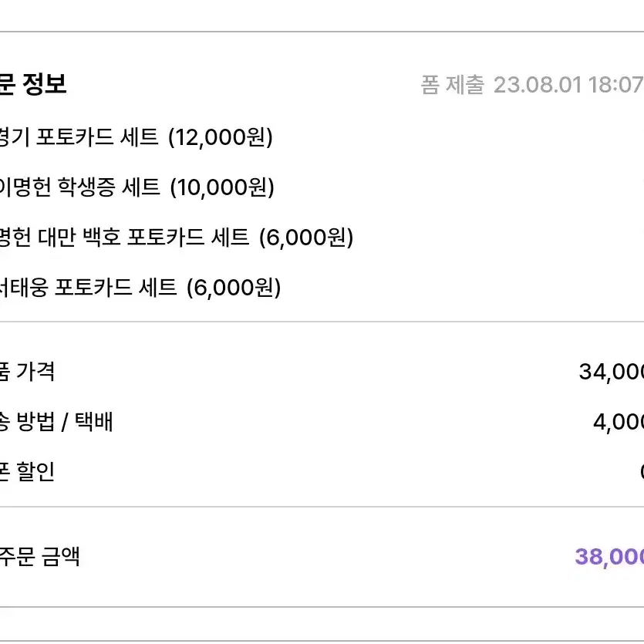Click the 주문 금액 total label
Screen dimensions: 644x644
39,557
